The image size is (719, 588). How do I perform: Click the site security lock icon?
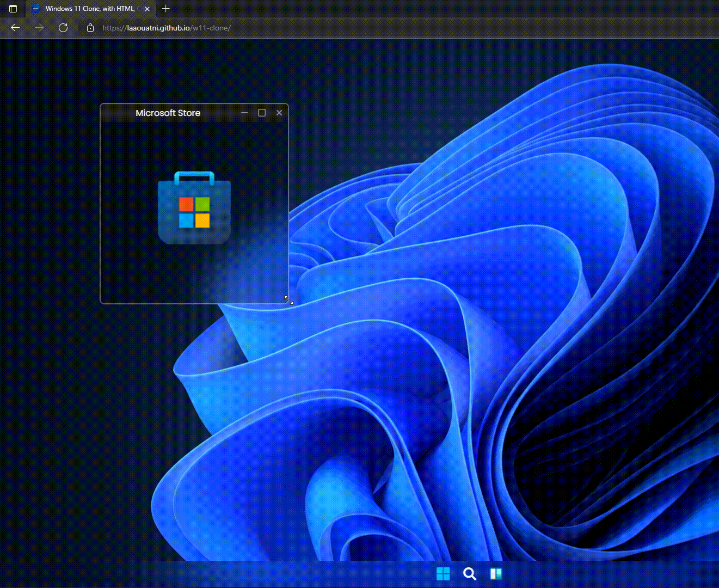90,28
